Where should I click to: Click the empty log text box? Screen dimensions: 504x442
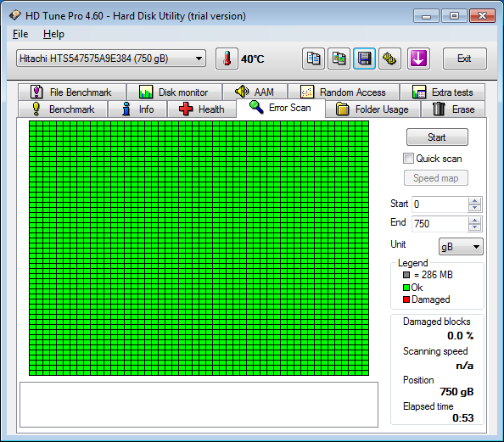(199, 405)
